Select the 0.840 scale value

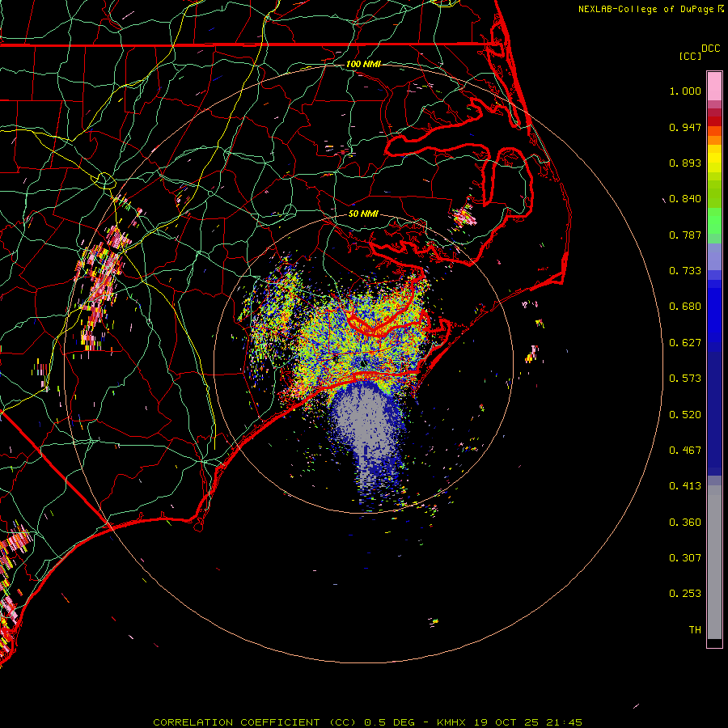pos(685,199)
